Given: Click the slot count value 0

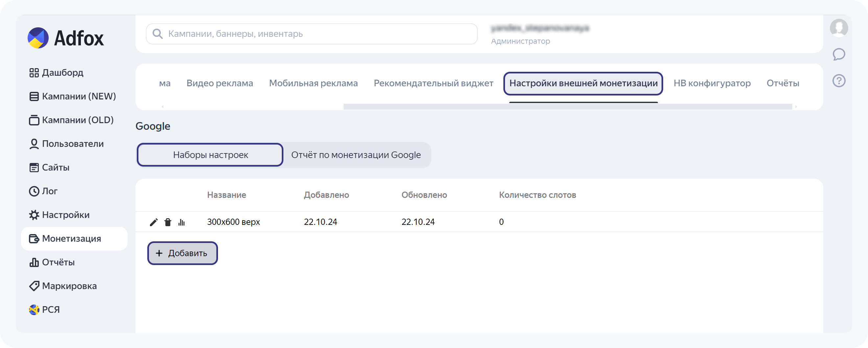Looking at the screenshot, I should (501, 222).
